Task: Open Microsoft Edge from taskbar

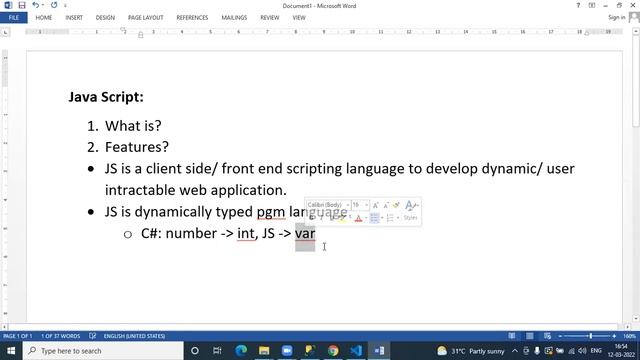Action: click(x=241, y=351)
